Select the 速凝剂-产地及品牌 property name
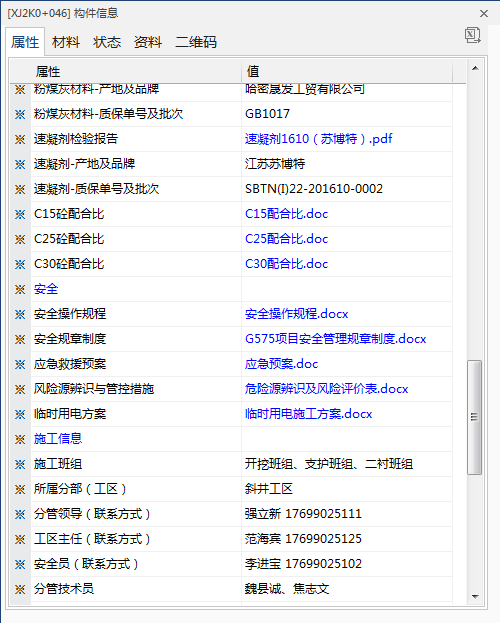This screenshot has height=623, width=500. coord(84,164)
